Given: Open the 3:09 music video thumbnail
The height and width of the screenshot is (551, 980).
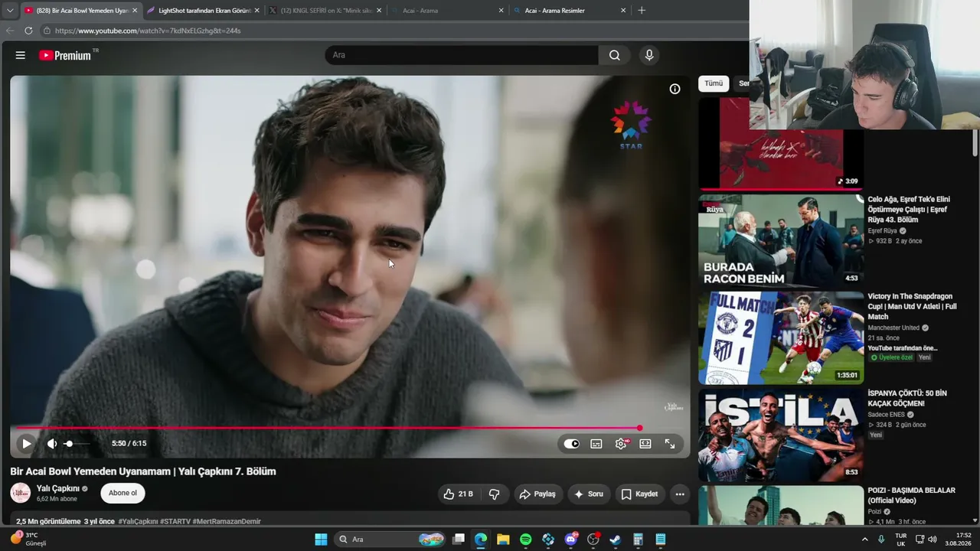Looking at the screenshot, I should 781,143.
